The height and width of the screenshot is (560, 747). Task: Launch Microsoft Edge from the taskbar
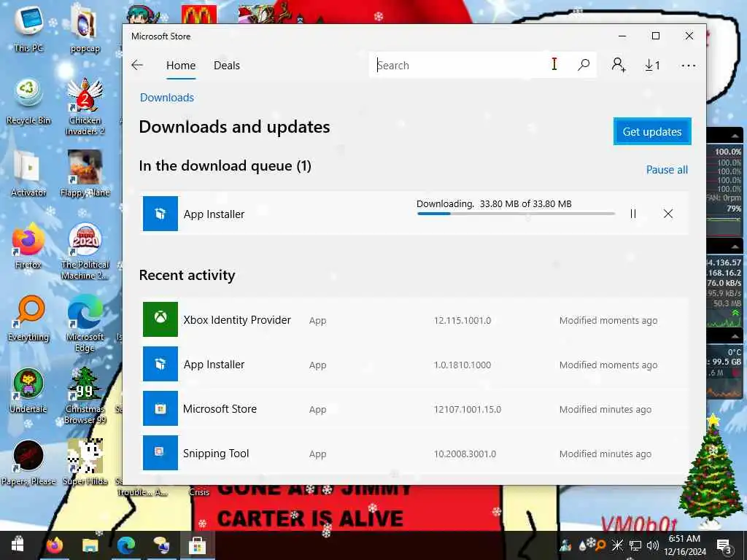(x=125, y=545)
